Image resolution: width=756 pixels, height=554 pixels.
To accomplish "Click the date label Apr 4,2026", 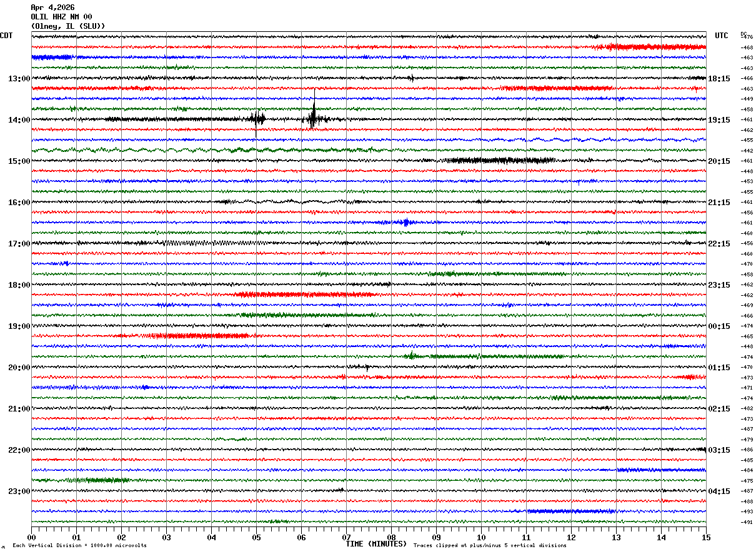I will pos(52,8).
